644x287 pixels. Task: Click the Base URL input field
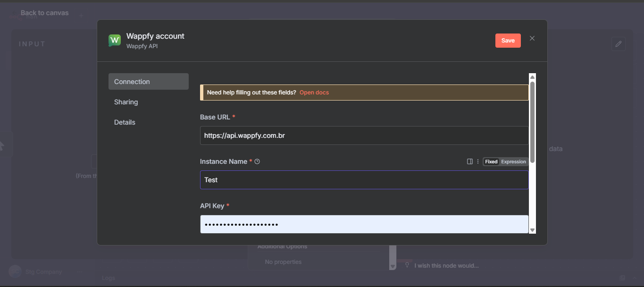(x=364, y=135)
